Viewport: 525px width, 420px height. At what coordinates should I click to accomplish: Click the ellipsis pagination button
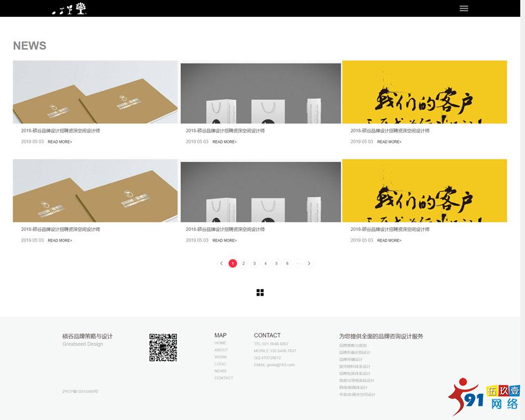[x=298, y=264]
